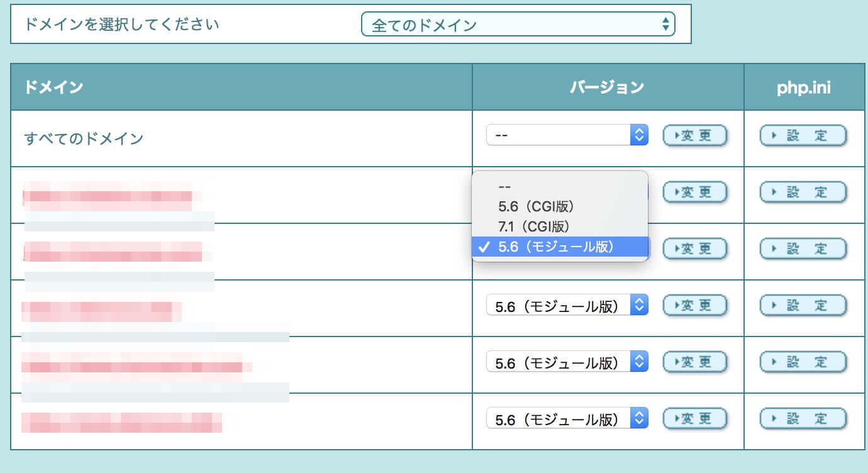Click 設定 in the second domain row
The width and height of the screenshot is (868, 473).
pos(803,192)
